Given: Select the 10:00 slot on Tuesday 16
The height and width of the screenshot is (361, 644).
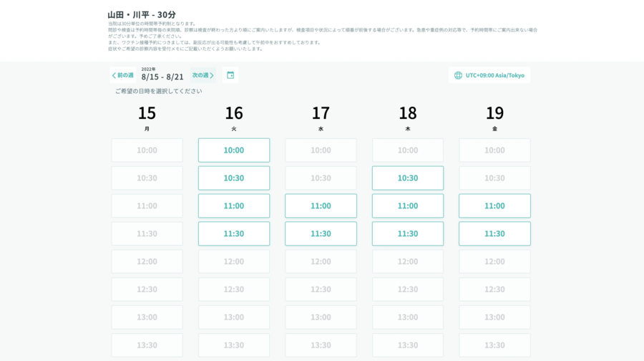Looking at the screenshot, I should [x=234, y=150].
